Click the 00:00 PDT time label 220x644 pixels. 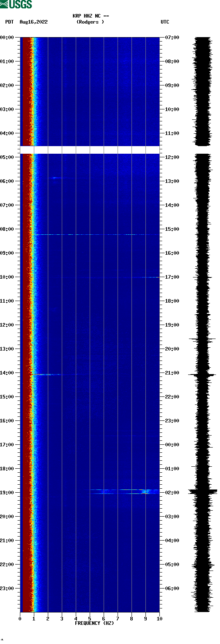pos(7,38)
